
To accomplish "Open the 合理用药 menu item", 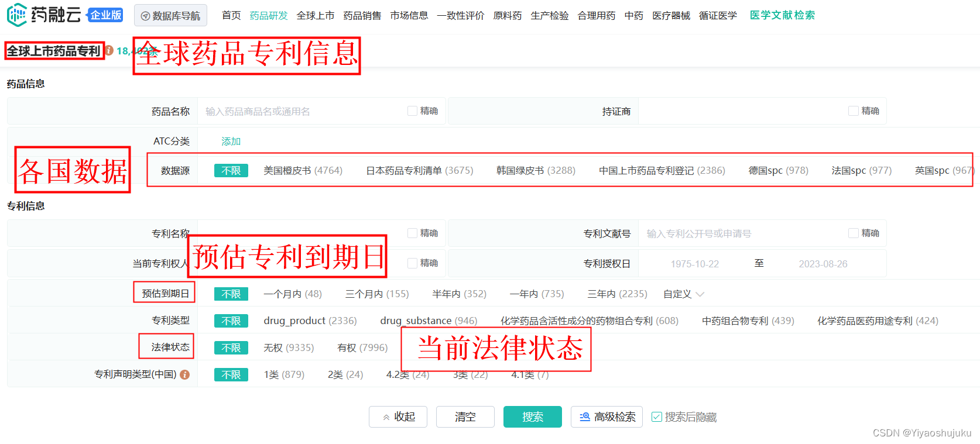I will (x=597, y=15).
